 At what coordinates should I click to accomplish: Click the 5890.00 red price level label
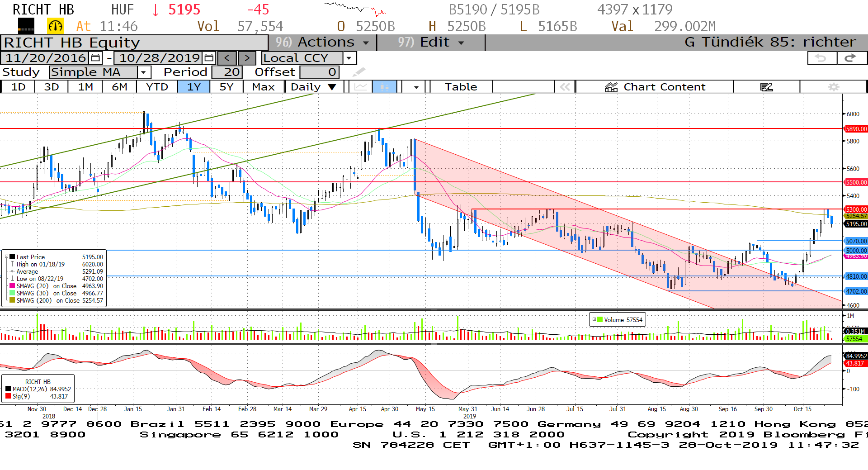[x=856, y=129]
